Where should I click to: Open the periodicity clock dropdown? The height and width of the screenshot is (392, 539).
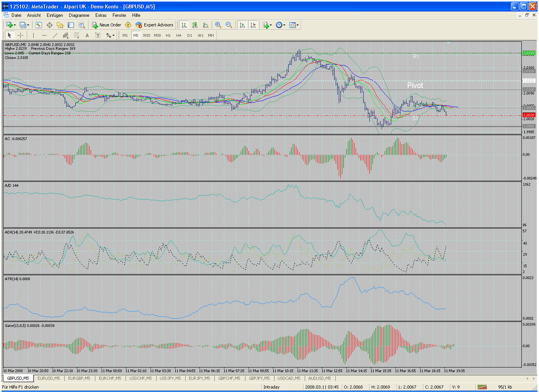pos(281,25)
